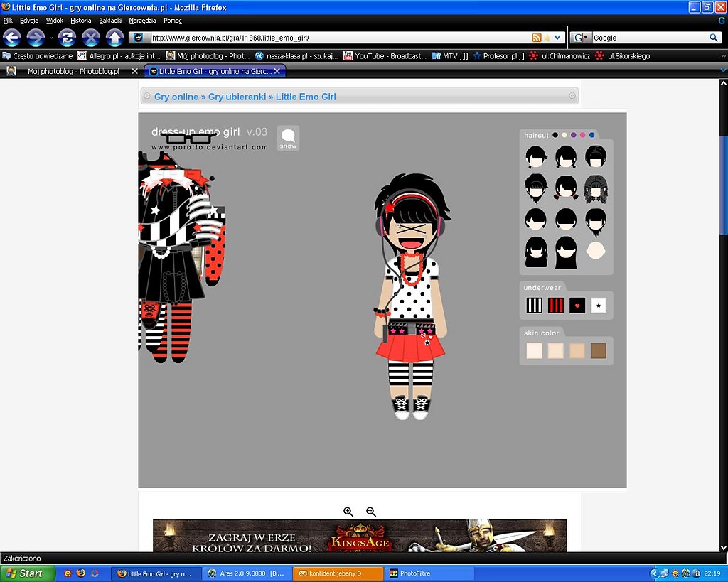Click the URL address field
Image resolution: width=728 pixels, height=582 pixels.
[341, 38]
